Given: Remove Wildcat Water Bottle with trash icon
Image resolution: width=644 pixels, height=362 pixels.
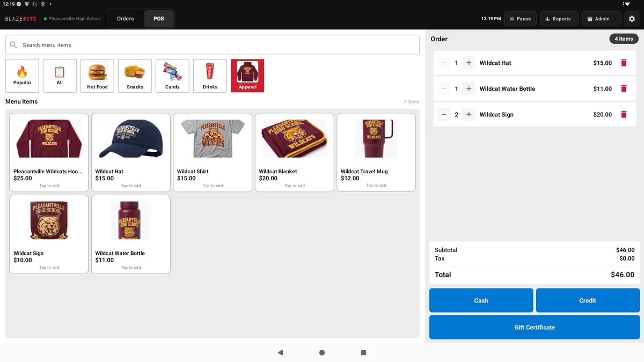Looking at the screenshot, I should [x=624, y=88].
